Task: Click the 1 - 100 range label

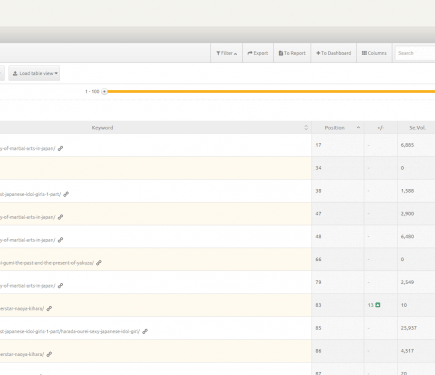Action: point(92,91)
